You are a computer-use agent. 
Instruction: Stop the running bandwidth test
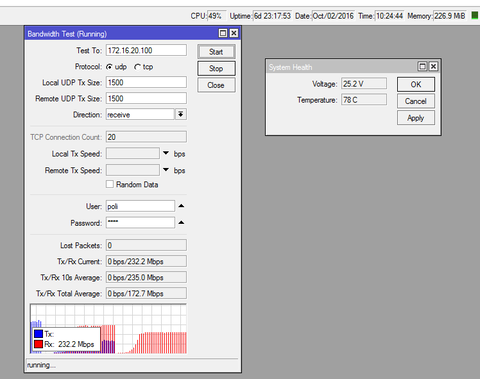pos(216,69)
